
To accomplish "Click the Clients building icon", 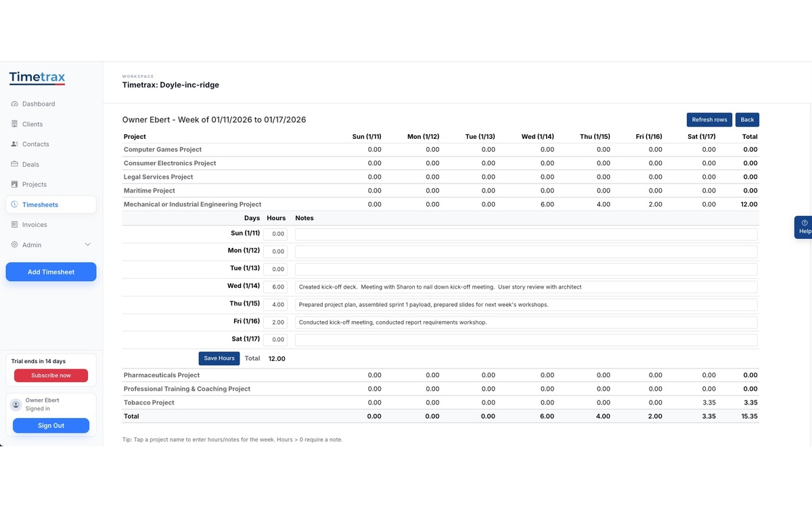I will (x=15, y=124).
